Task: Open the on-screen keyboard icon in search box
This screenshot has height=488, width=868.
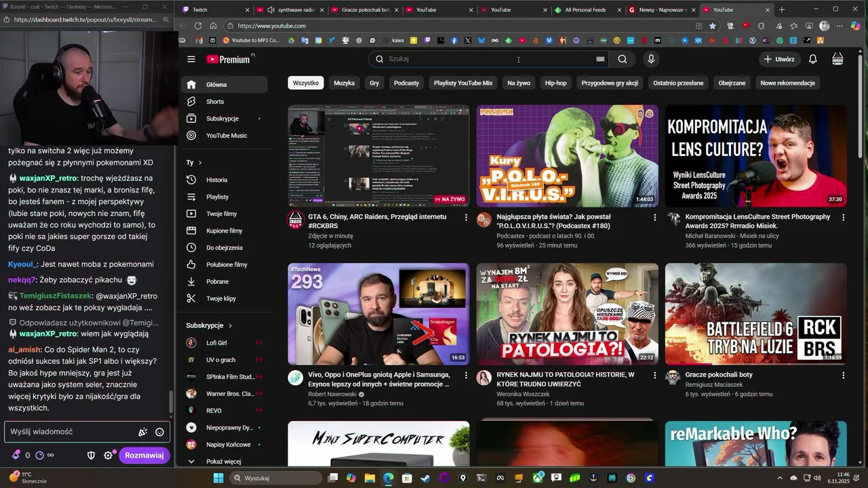Action: pos(600,59)
